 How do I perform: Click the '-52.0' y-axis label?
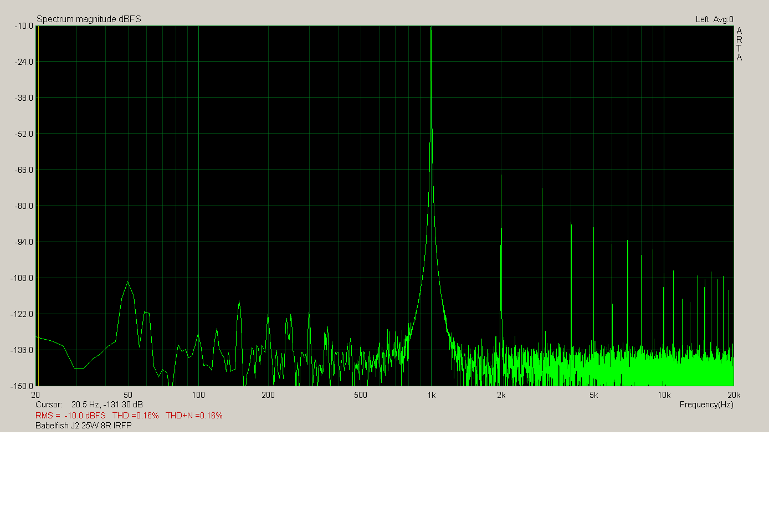point(24,134)
